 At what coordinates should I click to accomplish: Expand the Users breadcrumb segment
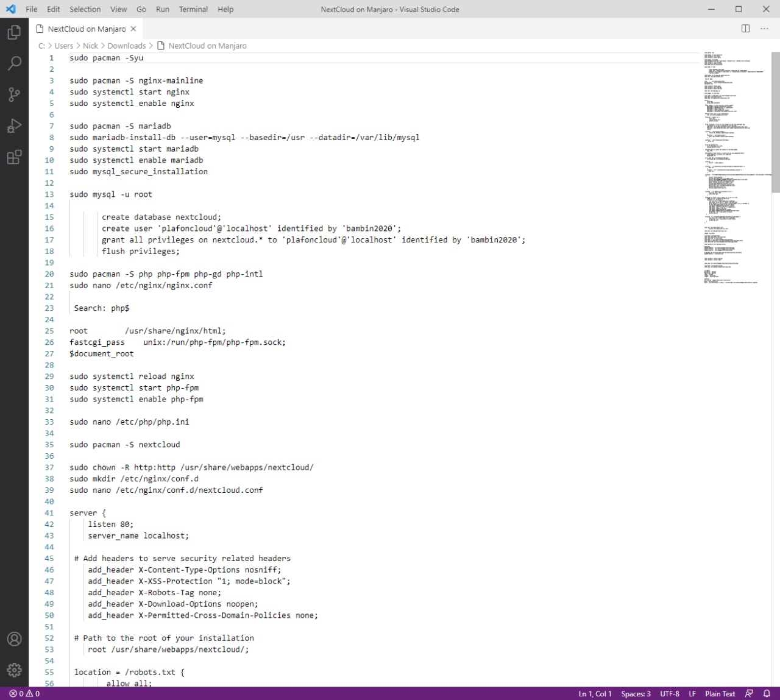pos(64,46)
